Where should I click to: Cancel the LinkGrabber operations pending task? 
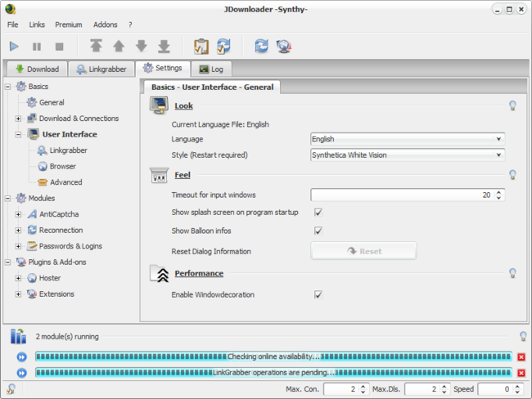click(x=521, y=373)
